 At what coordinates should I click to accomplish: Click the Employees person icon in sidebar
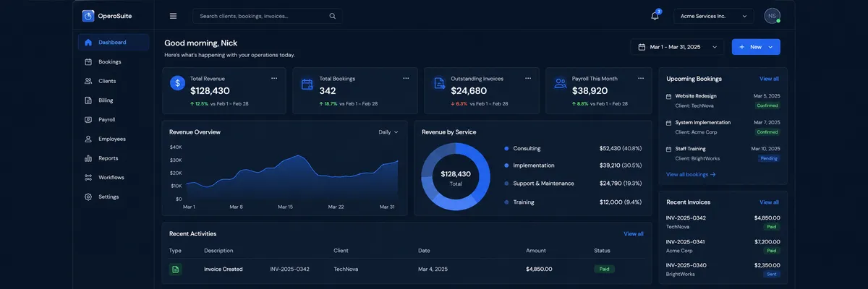tap(88, 139)
